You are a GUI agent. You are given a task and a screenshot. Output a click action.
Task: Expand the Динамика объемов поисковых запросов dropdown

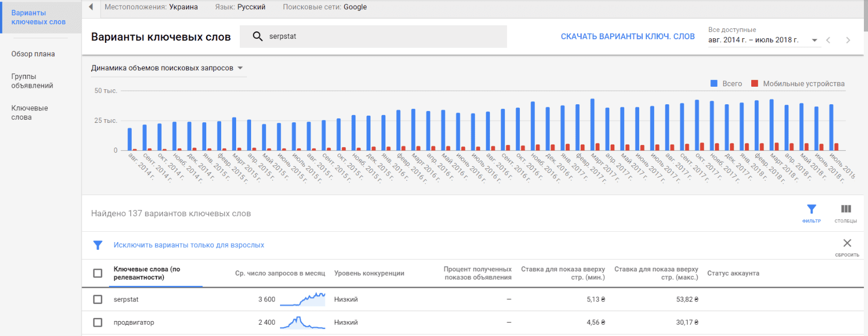click(x=167, y=68)
